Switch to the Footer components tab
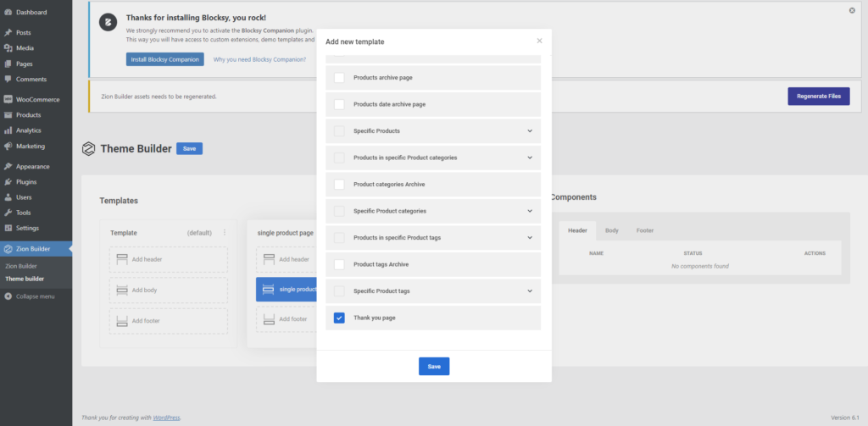 point(645,230)
